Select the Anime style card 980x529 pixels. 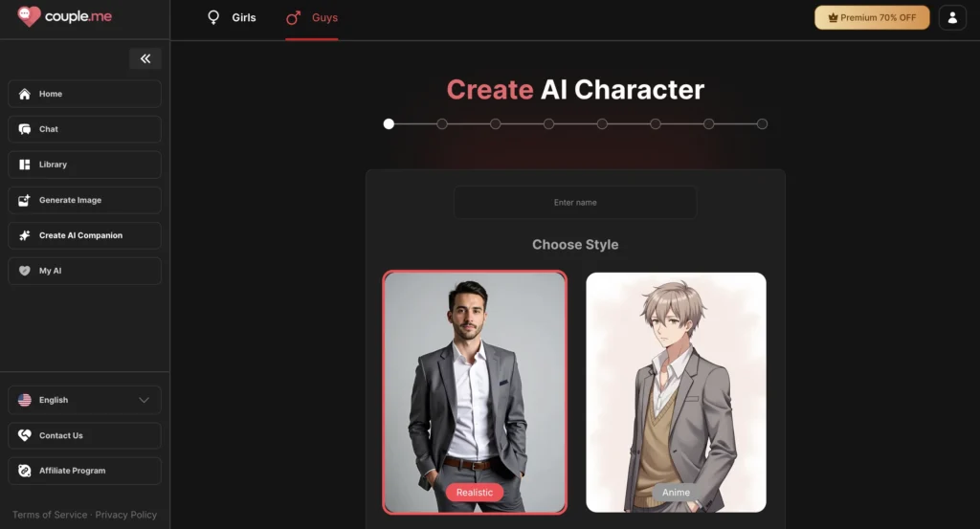[676, 392]
